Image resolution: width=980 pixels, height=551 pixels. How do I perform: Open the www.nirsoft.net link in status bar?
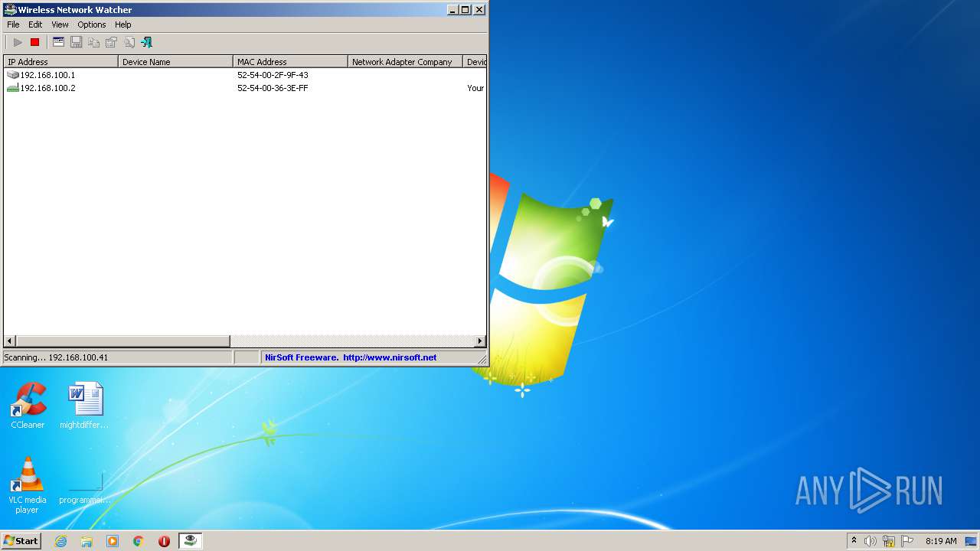point(390,357)
